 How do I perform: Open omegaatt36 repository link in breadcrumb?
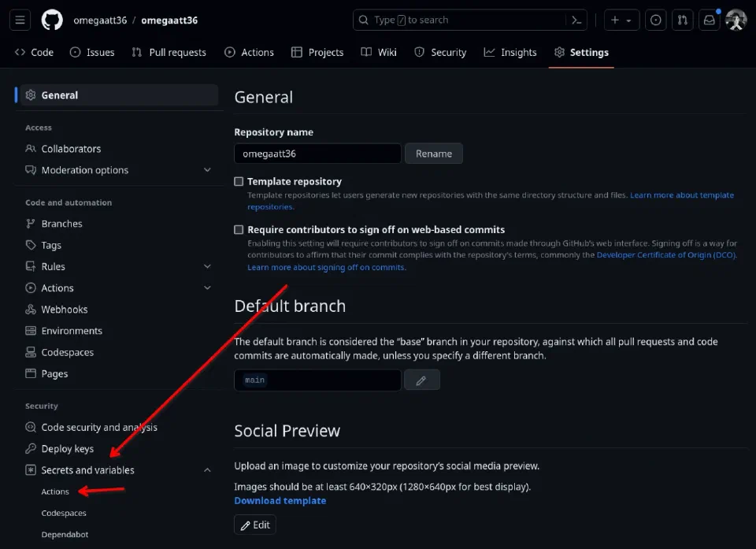click(169, 20)
